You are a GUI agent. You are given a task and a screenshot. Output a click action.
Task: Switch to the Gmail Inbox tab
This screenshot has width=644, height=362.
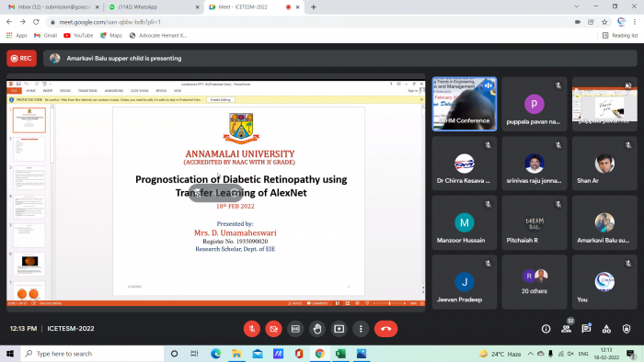53,7
